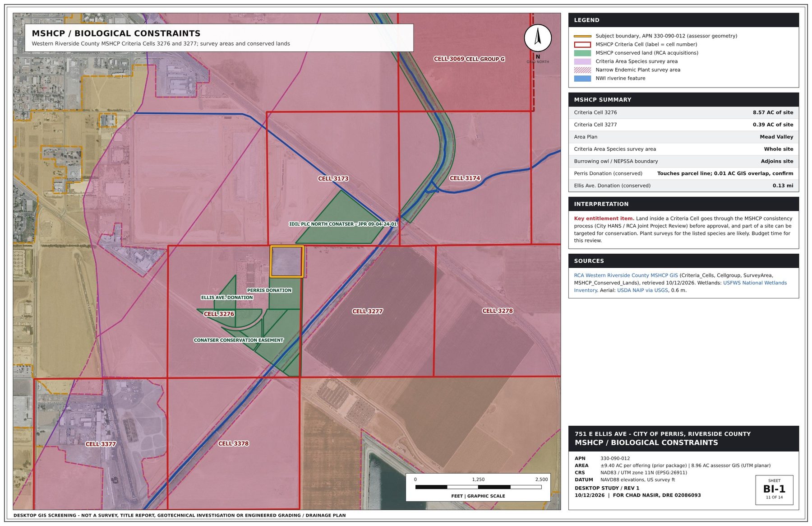Screen dimensions: 812x526
Task: Click the INTERPRETATION panel header
Action: (x=683, y=204)
